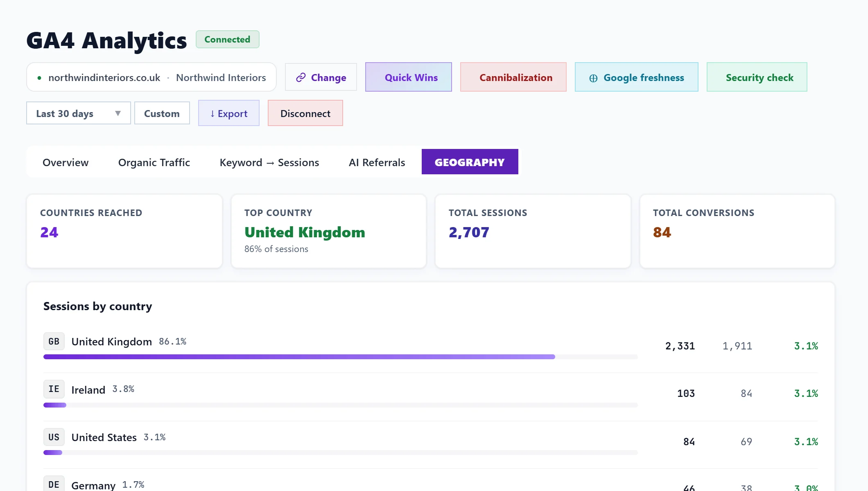Viewport: 868px width, 491px height.
Task: Click the Top Country United Kingdom card
Action: (x=329, y=231)
